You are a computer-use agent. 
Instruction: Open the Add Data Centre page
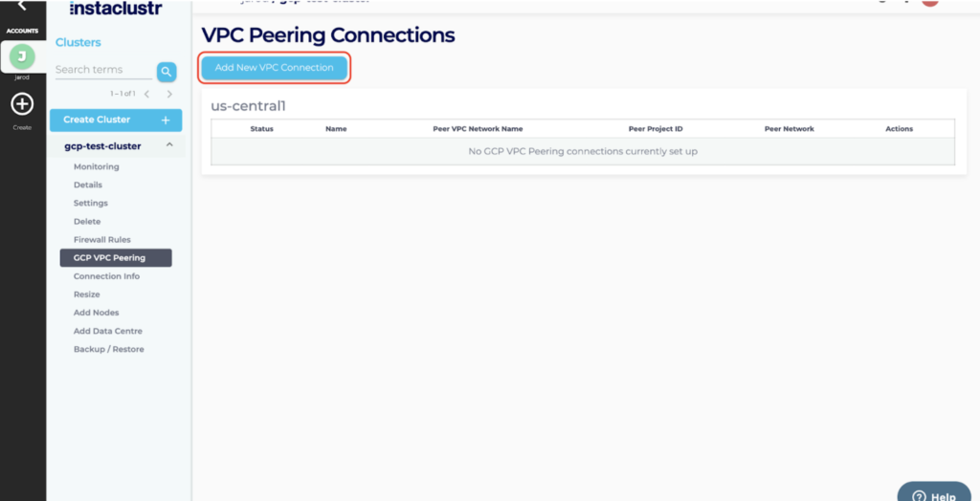pos(108,331)
